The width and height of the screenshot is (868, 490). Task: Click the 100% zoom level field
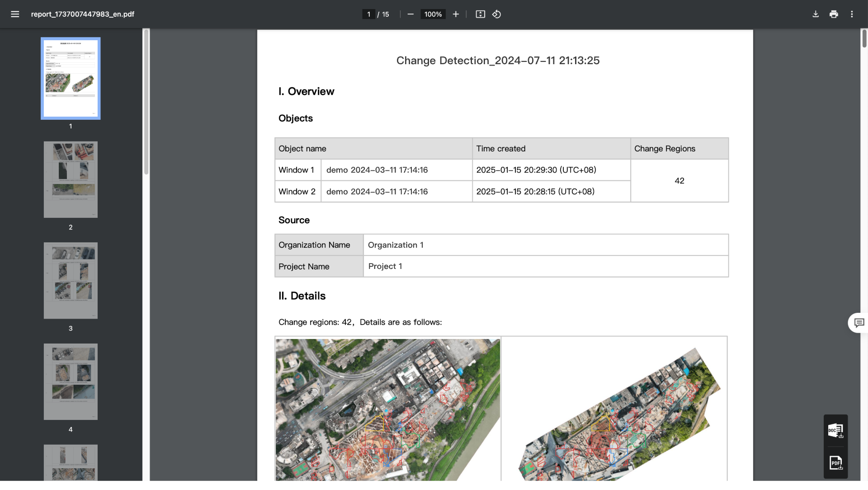(x=433, y=14)
